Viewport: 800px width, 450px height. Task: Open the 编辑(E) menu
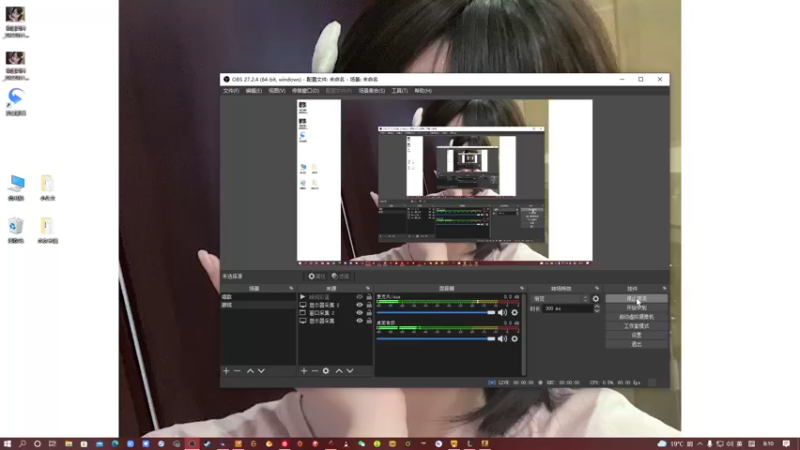click(x=254, y=91)
